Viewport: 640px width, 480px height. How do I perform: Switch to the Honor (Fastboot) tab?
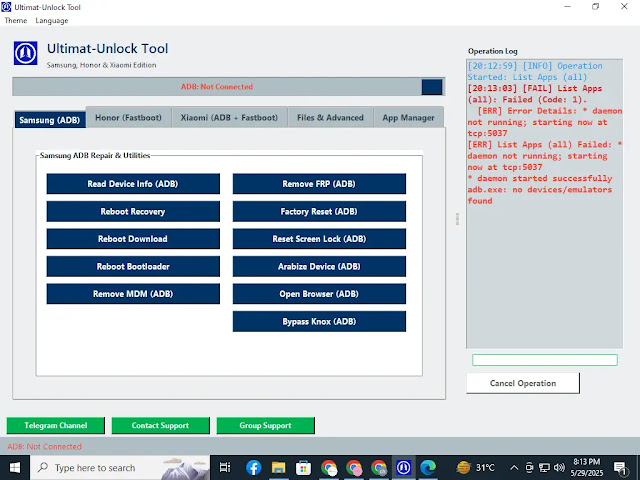[x=128, y=118]
